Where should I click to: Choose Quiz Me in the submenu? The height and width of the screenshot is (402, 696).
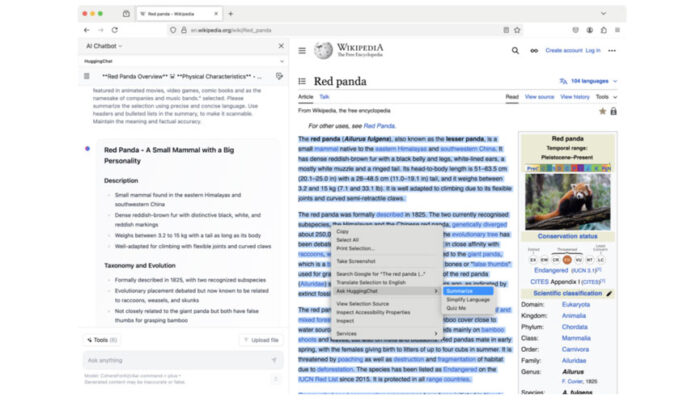click(x=468, y=308)
